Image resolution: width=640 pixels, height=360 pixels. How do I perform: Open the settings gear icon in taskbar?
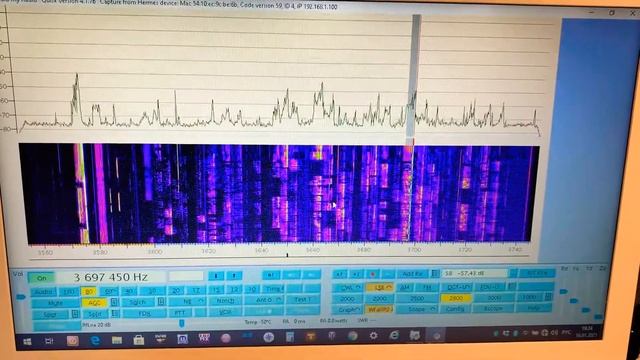(373, 336)
